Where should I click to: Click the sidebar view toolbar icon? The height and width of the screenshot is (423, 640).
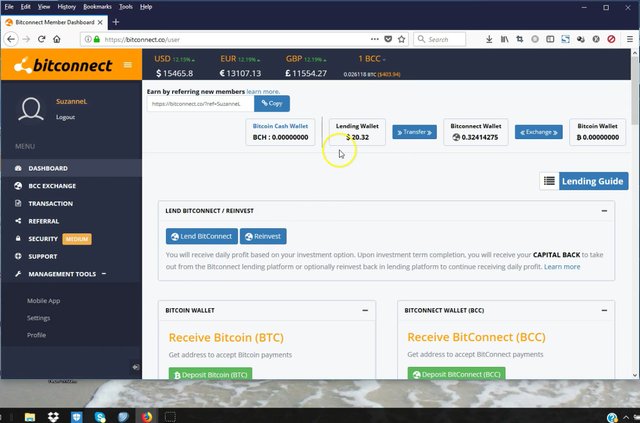click(x=550, y=39)
